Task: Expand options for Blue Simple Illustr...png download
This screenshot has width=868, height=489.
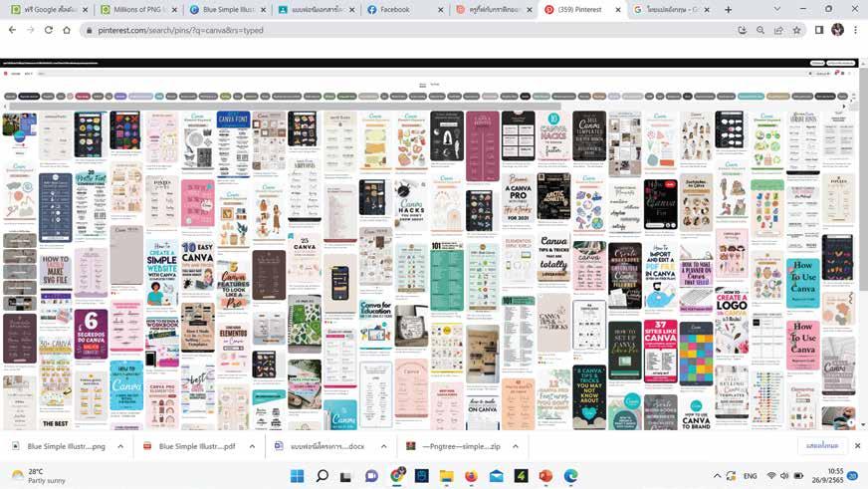Action: (120, 446)
